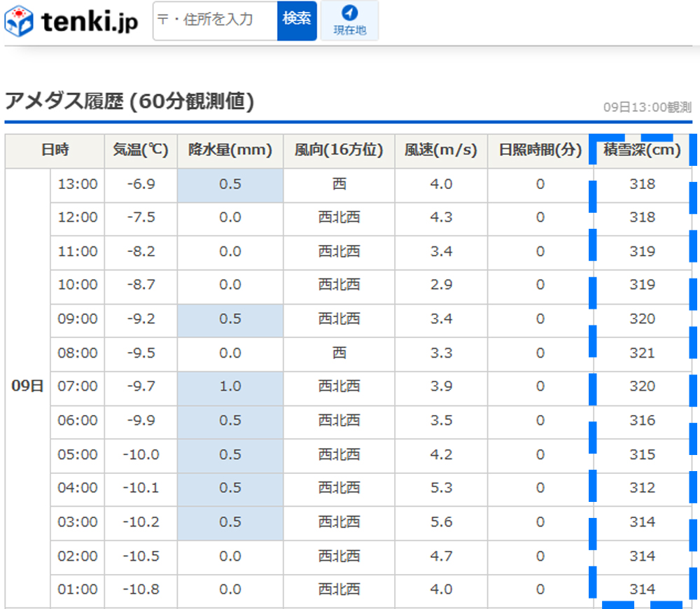Image resolution: width=700 pixels, height=609 pixels.
Task: Focus the 〒・住所を入力 search field
Action: (x=215, y=20)
